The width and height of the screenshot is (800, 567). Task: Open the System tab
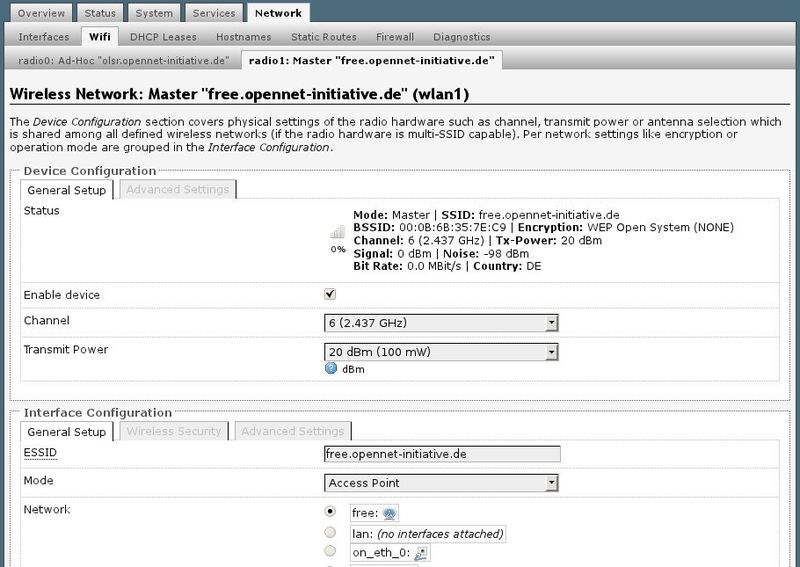154,13
